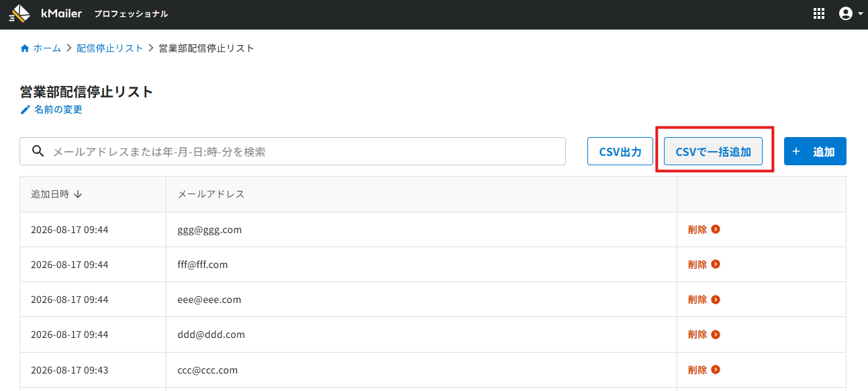Open the apps grid icon

click(818, 13)
